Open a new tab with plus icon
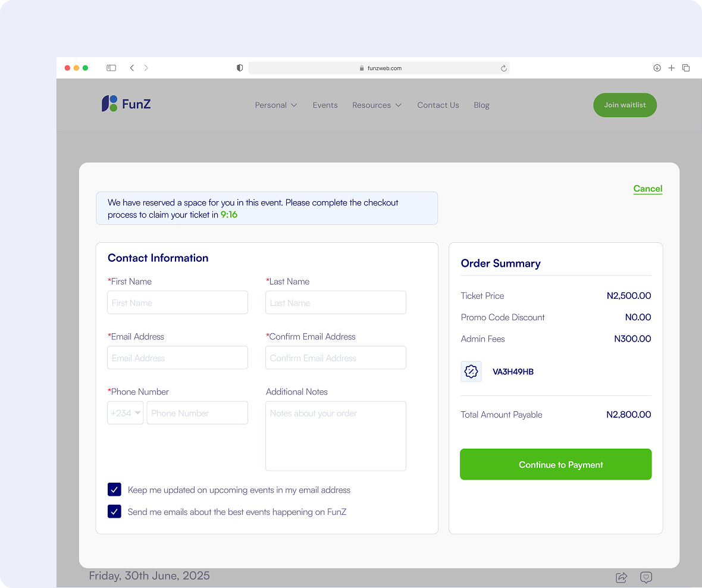Screen dimensions: 702x588 (671, 68)
